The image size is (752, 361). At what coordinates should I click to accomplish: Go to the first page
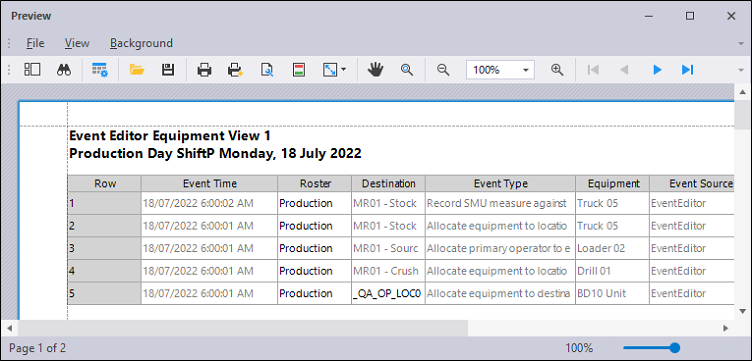[593, 70]
